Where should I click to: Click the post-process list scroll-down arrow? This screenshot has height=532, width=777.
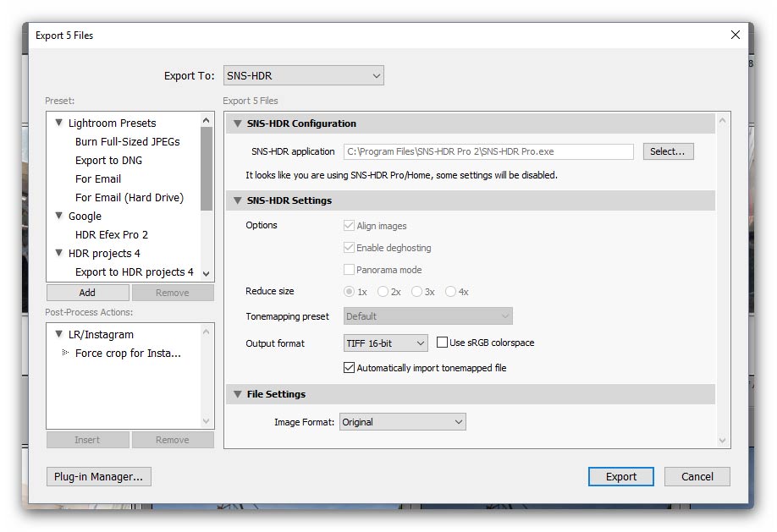click(207, 421)
